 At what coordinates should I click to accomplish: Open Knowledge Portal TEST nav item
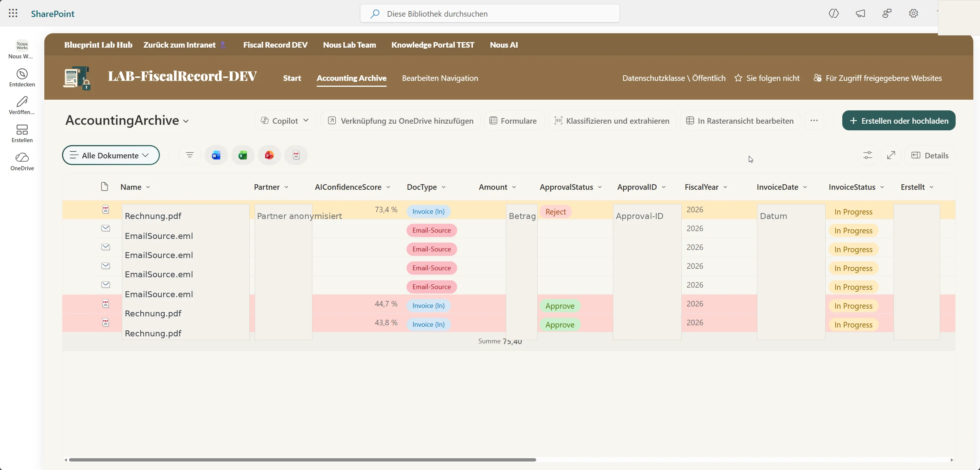pos(433,45)
